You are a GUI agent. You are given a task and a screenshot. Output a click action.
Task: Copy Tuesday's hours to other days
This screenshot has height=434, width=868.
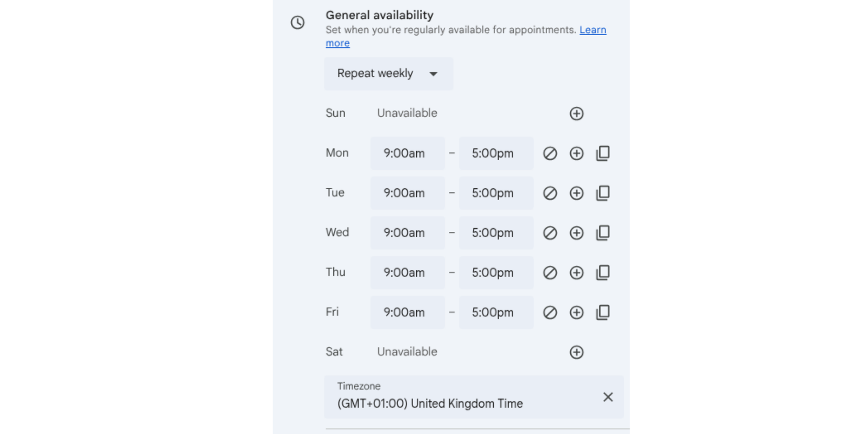click(x=602, y=193)
